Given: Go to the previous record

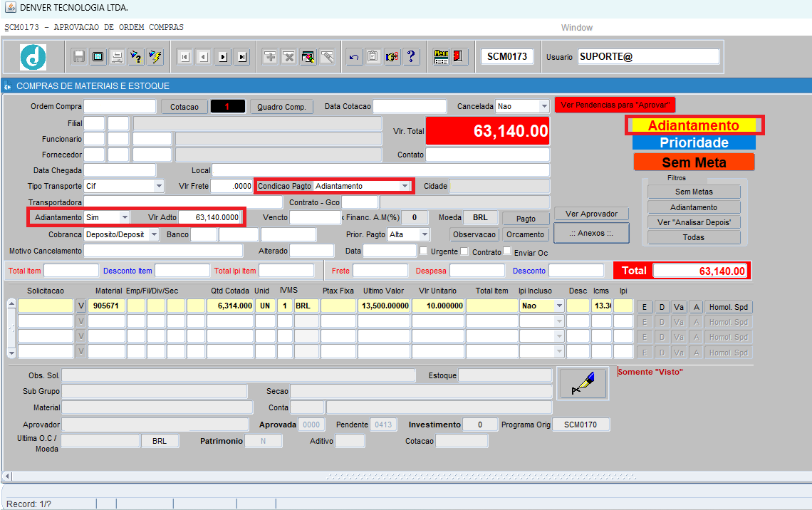Looking at the screenshot, I should pyautogui.click(x=204, y=56).
